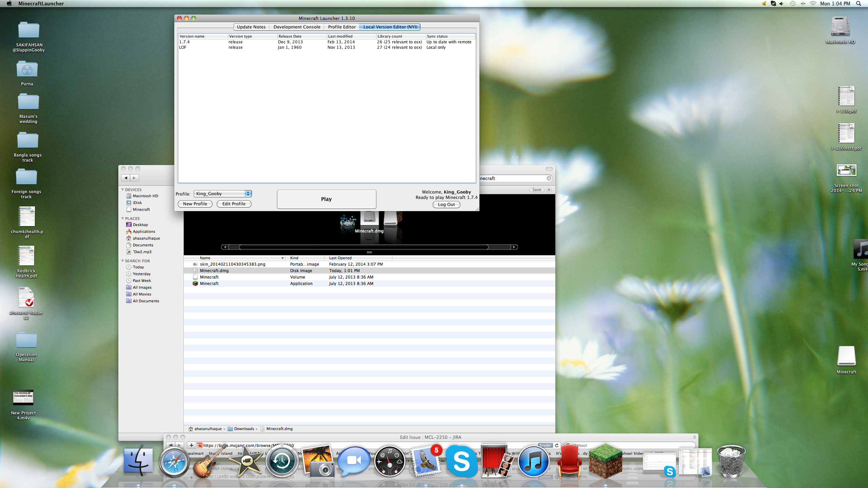
Task: Switch to Development Console tab
Action: point(297,27)
